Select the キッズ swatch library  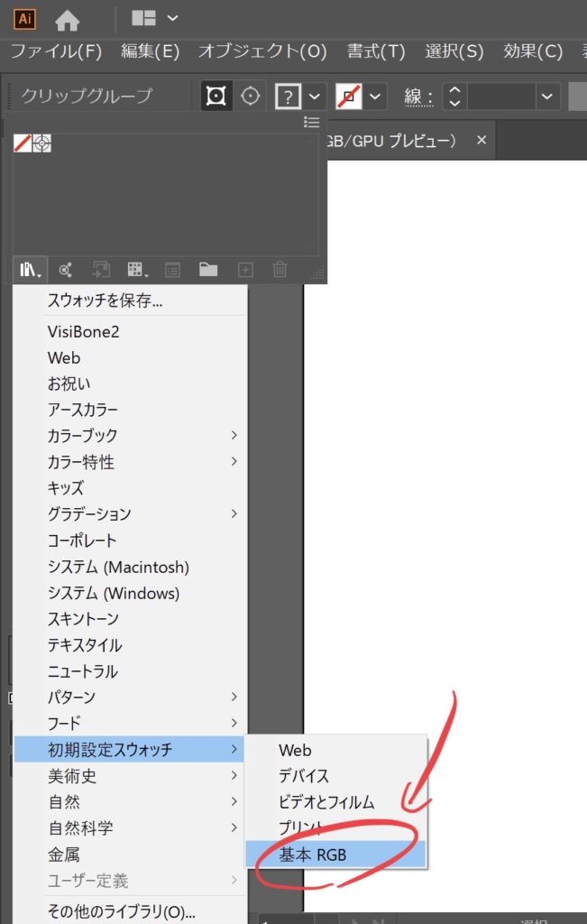tap(130, 488)
